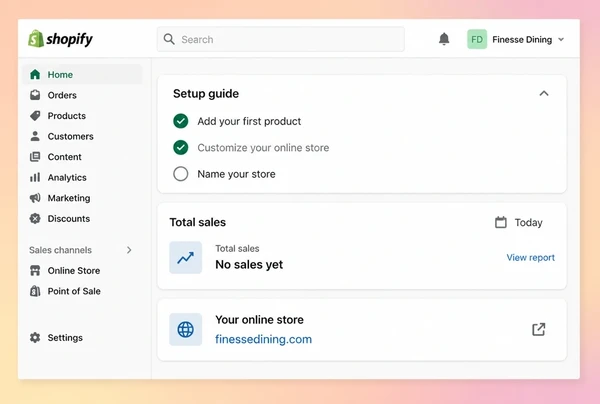Click 'Add your first product' step text
This screenshot has width=600, height=404.
click(x=249, y=121)
